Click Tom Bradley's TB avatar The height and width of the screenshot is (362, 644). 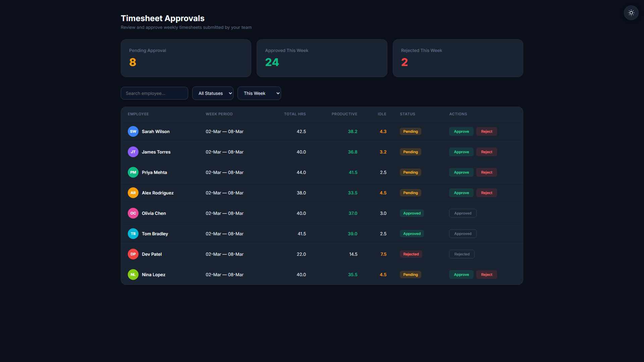pos(133,234)
